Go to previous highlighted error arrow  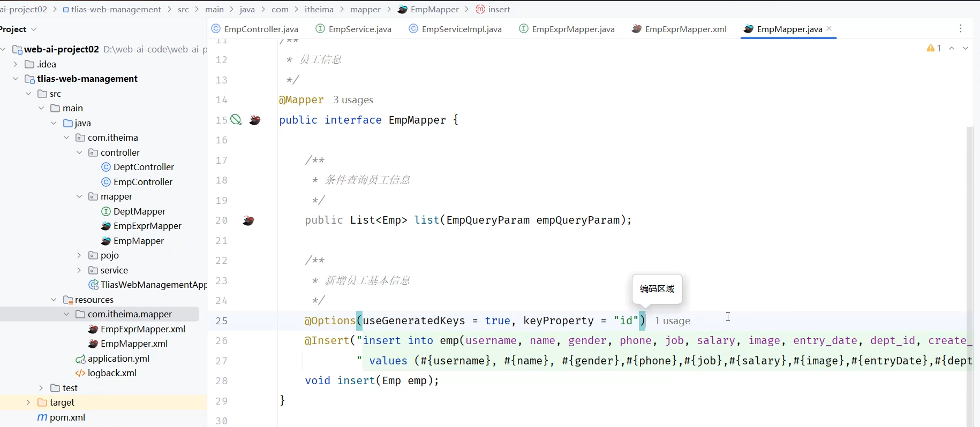952,48
